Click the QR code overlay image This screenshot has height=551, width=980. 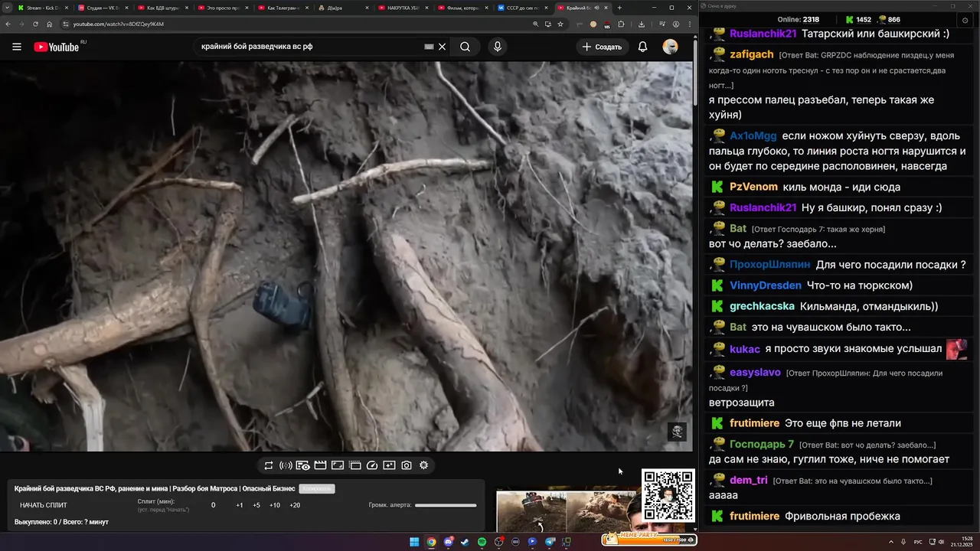pos(668,496)
